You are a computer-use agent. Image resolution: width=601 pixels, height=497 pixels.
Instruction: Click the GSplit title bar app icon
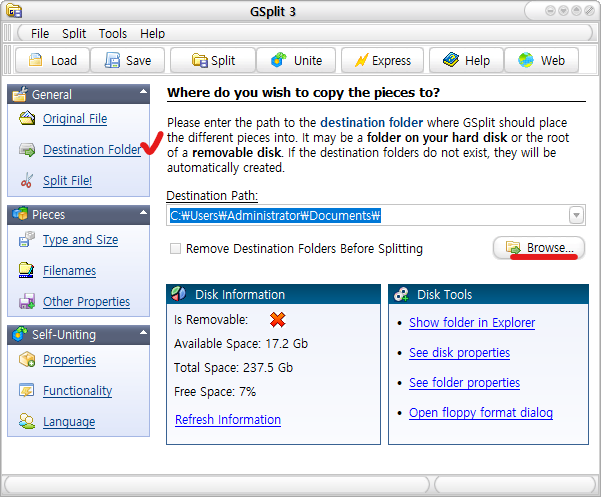point(14,11)
